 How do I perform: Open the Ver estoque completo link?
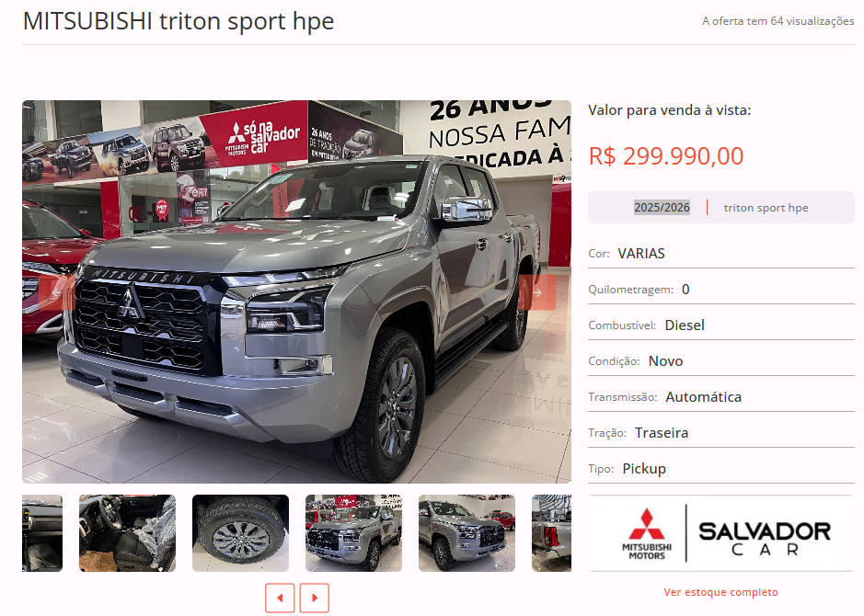(x=720, y=592)
